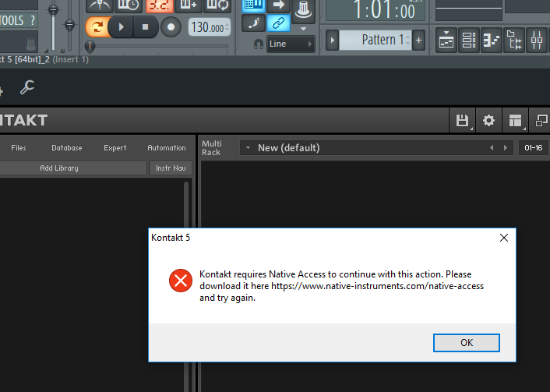The height and width of the screenshot is (392, 550).
Task: Click the oscilloscope output monitor panel
Action: (469, 10)
